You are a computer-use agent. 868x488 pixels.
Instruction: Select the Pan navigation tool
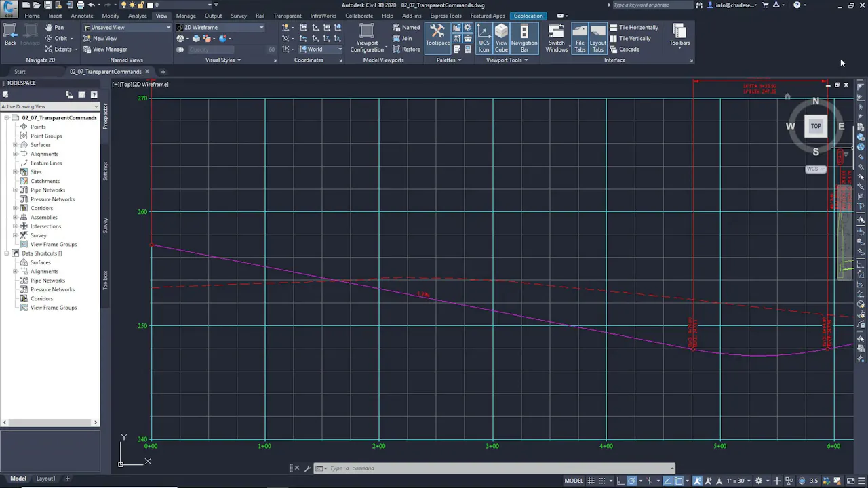point(54,28)
